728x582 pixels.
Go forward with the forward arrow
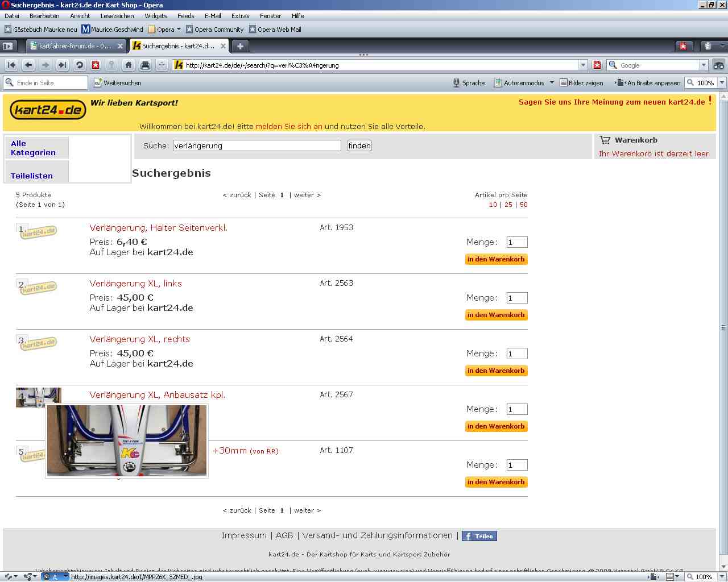(45, 65)
